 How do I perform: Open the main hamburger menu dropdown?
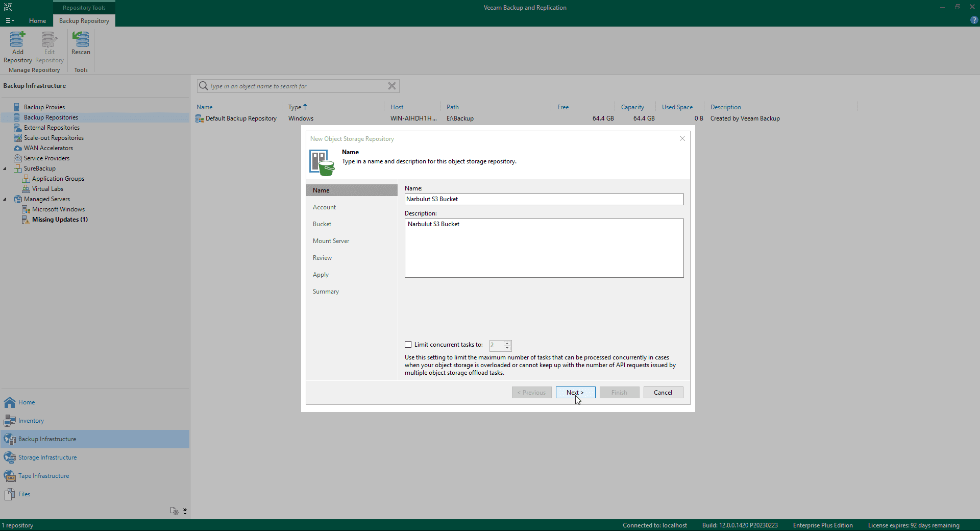click(x=10, y=21)
